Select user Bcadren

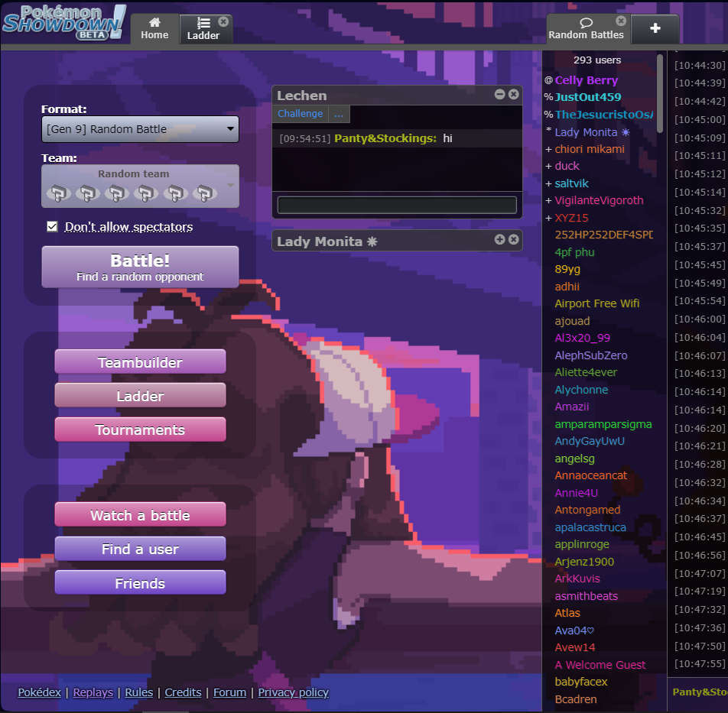(x=576, y=699)
